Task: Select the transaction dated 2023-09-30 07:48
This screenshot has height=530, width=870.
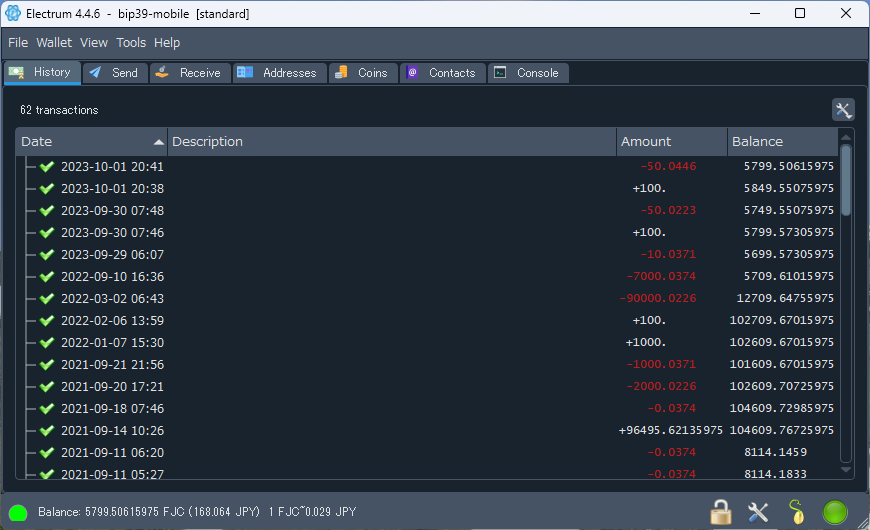Action: click(x=427, y=210)
